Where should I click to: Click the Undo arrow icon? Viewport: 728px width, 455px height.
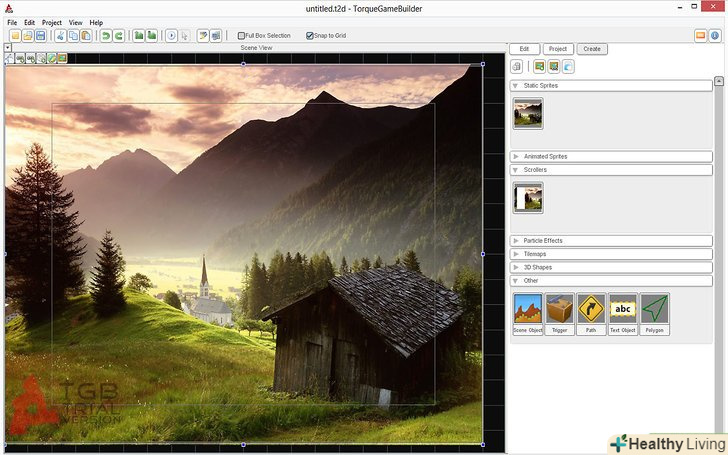tap(105, 36)
